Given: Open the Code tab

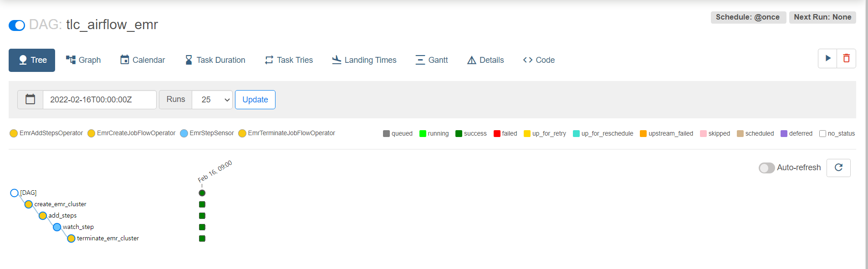Looking at the screenshot, I should [539, 60].
